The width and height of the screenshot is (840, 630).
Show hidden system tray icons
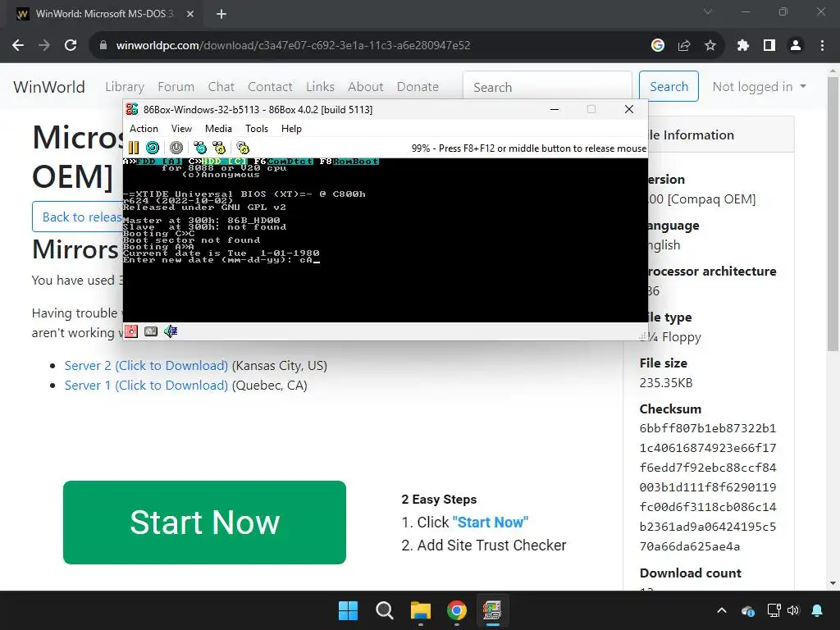[722, 610]
